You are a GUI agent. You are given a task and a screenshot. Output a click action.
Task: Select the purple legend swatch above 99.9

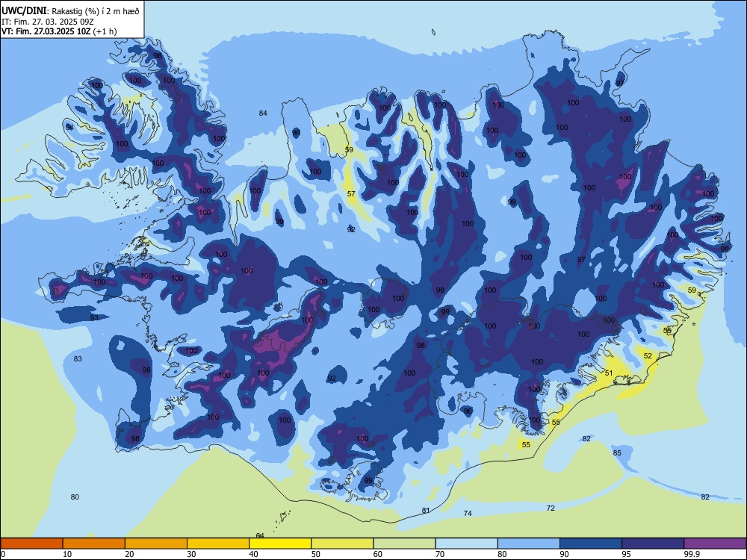coord(715,544)
